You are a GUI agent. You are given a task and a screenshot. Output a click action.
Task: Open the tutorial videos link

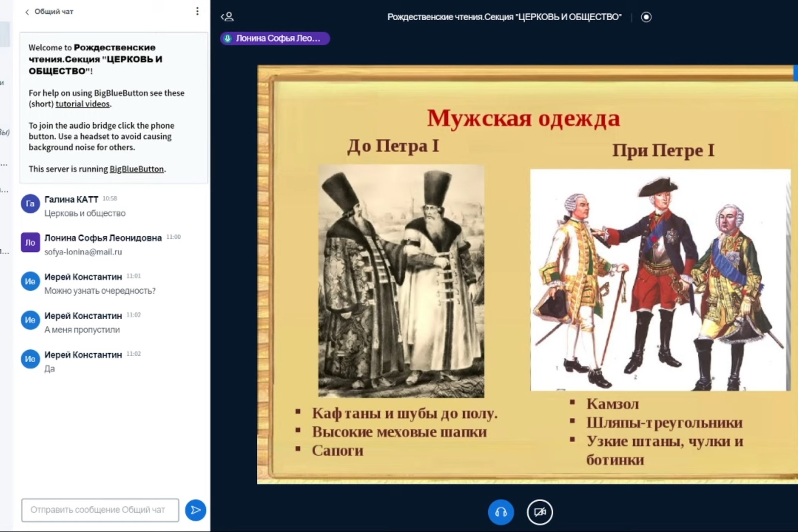(83, 104)
